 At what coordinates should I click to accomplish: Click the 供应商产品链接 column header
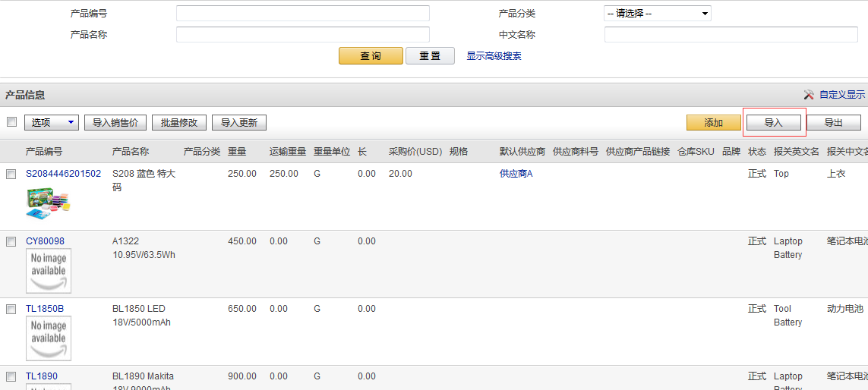coord(638,152)
